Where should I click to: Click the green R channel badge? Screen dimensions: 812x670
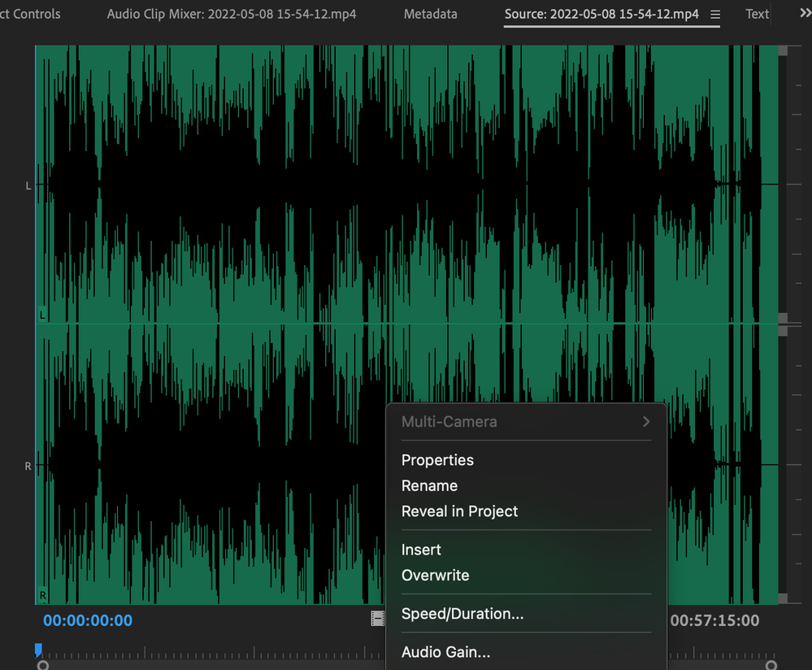[x=42, y=596]
